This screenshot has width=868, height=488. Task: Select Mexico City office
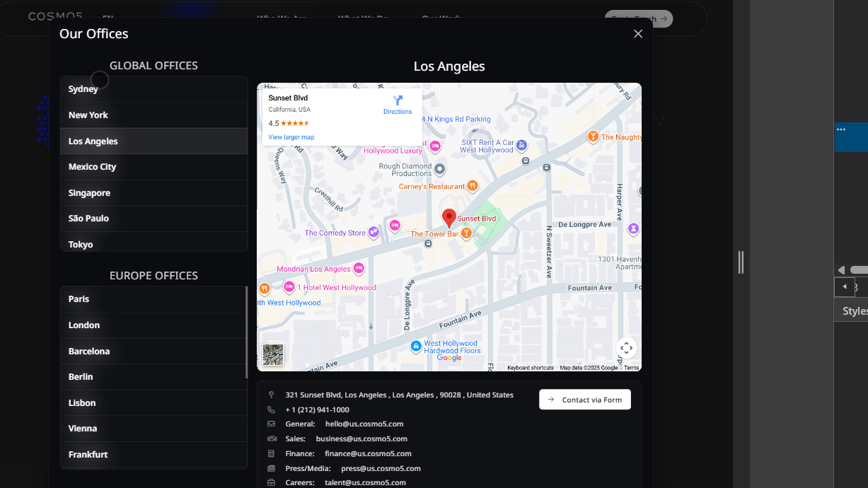(154, 167)
